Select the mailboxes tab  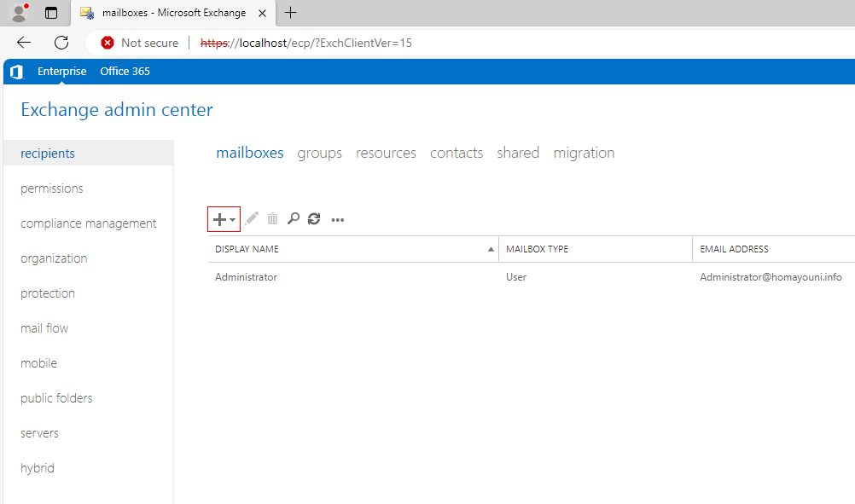coord(250,153)
